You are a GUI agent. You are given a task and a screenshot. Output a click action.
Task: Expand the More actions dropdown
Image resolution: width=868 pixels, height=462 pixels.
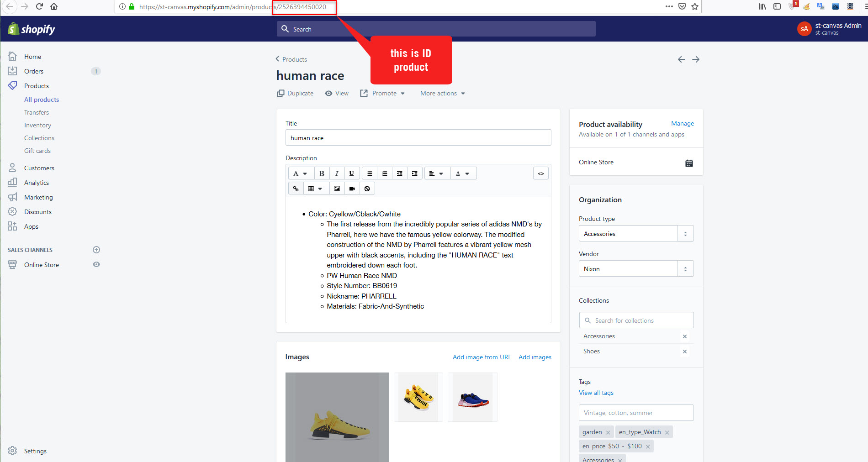(443, 93)
